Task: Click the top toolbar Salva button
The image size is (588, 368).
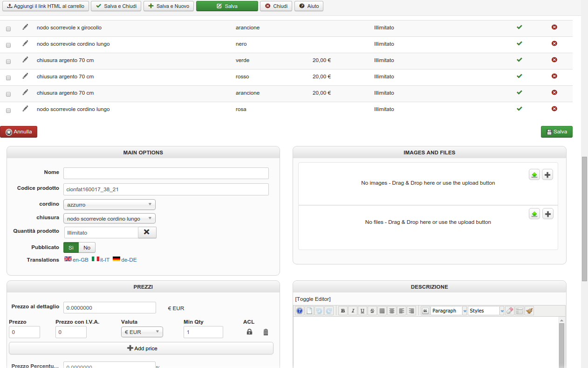Action: pos(227,6)
